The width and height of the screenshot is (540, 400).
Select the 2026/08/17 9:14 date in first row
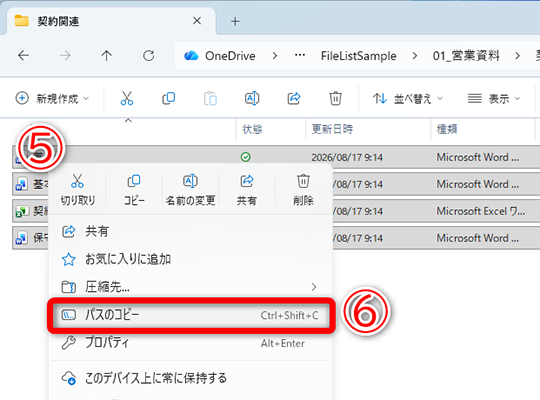pyautogui.click(x=347, y=157)
